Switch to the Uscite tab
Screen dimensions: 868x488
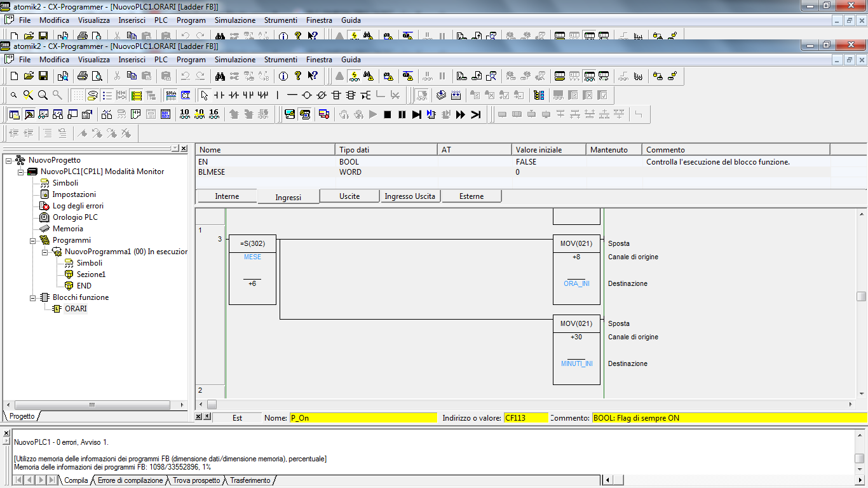[x=349, y=196]
